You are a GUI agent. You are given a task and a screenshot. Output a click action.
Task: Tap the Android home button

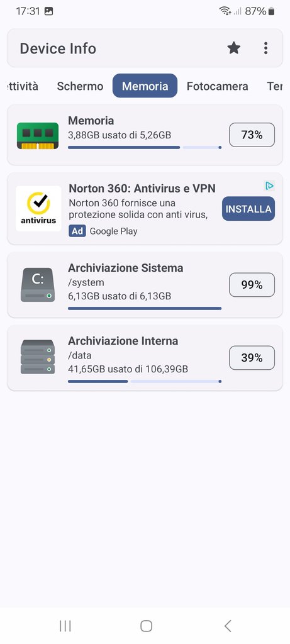pyautogui.click(x=146, y=626)
